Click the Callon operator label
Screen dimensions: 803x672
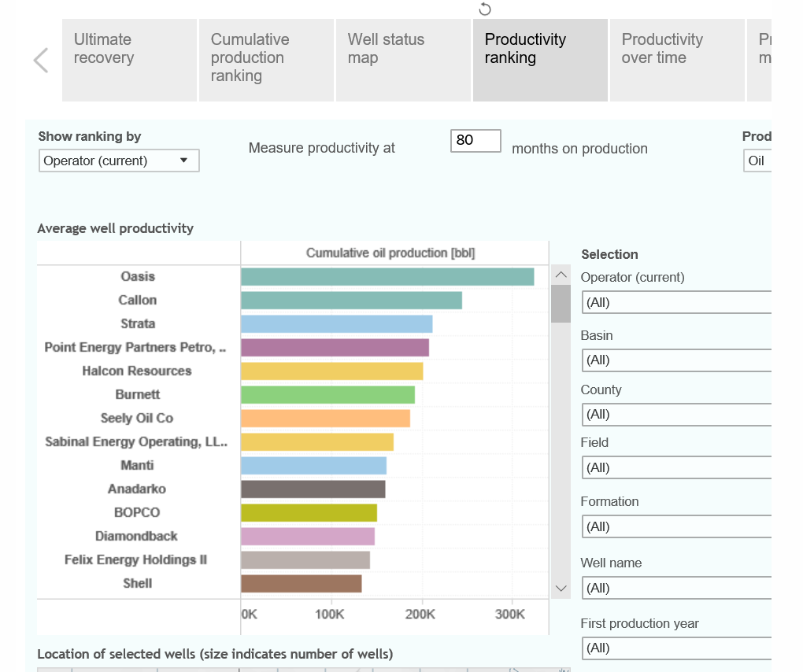137,300
